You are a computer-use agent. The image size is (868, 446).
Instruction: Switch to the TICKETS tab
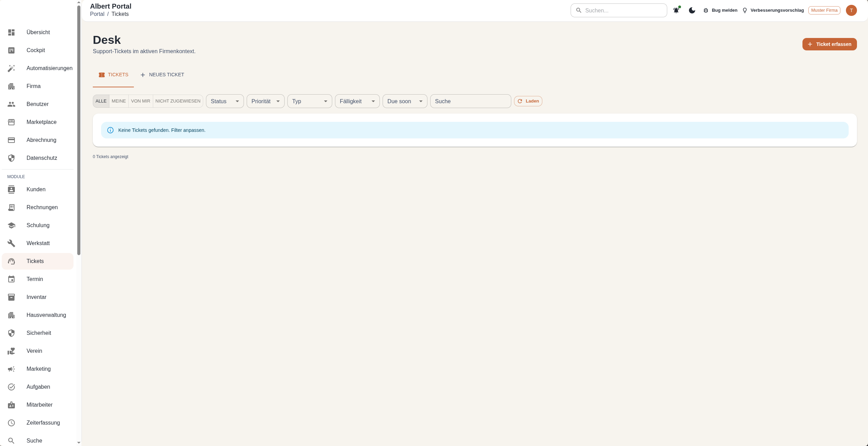(x=113, y=75)
